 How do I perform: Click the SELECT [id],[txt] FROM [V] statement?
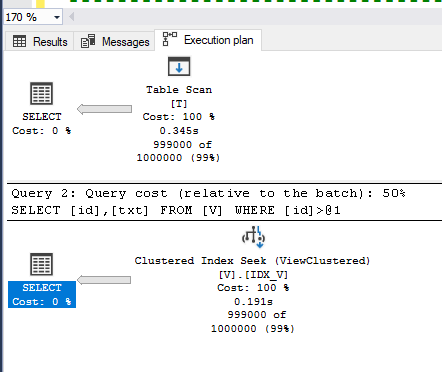point(176,210)
